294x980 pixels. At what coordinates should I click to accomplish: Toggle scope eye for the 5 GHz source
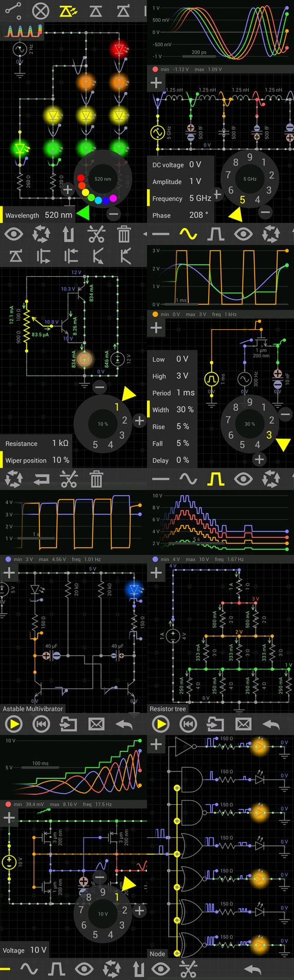(x=243, y=234)
